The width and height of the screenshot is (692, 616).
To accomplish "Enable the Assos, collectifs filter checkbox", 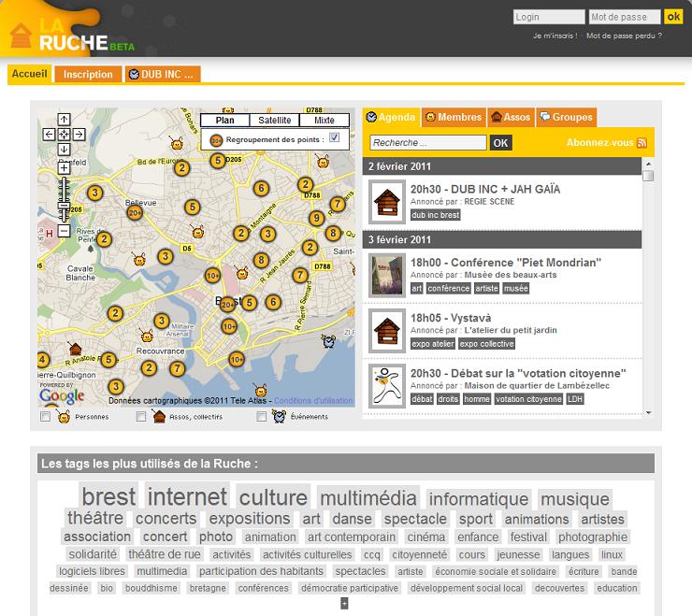I will click(x=141, y=417).
